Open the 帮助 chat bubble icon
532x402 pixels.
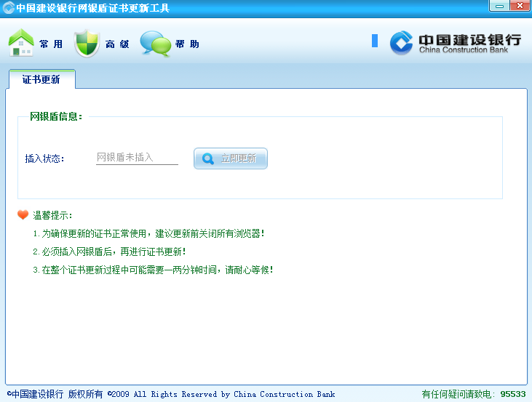click(x=156, y=44)
